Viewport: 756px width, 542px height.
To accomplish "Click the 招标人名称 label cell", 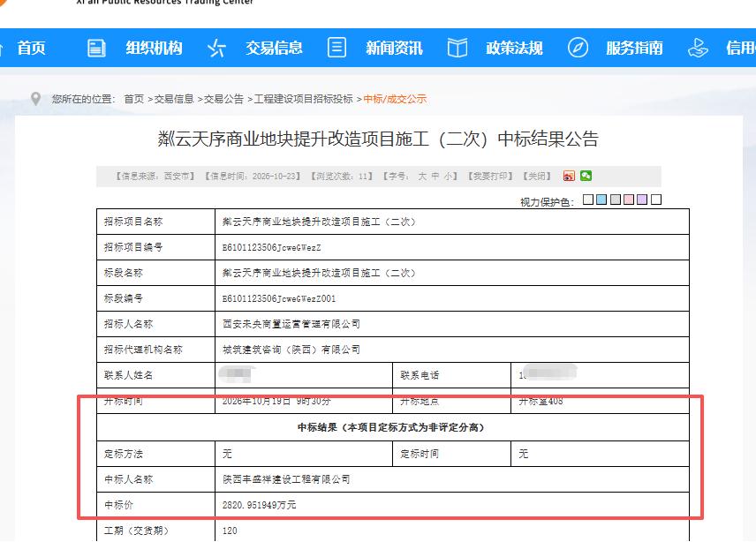I will pos(155,324).
